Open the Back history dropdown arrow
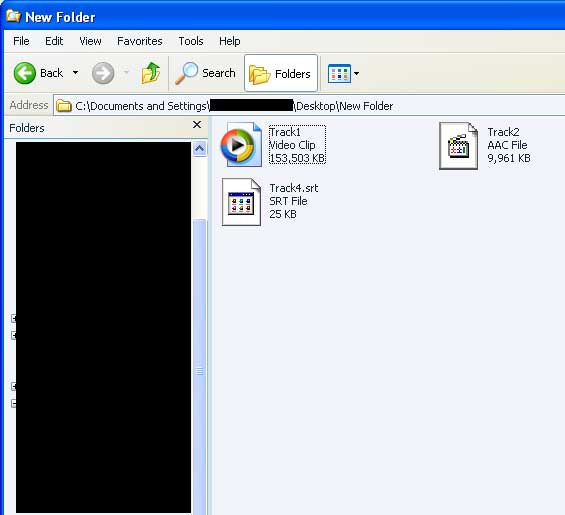The height and width of the screenshot is (515, 565). pyautogui.click(x=75, y=73)
